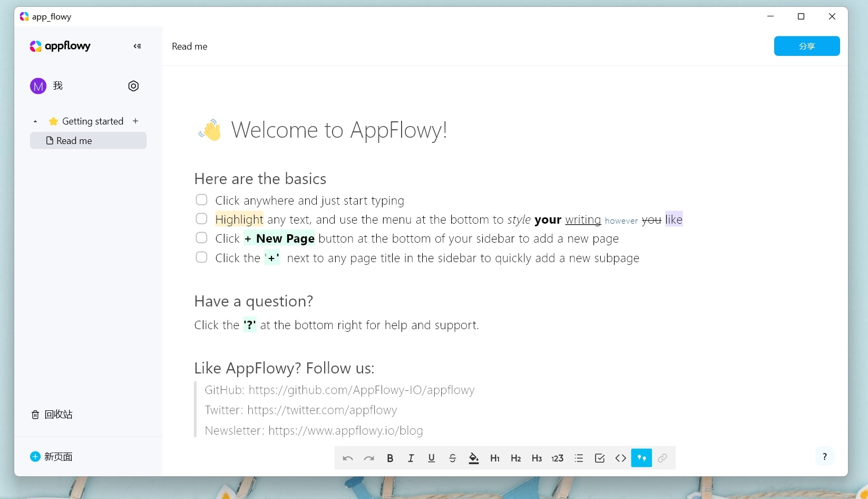The height and width of the screenshot is (499, 868).
Task: Tick the checkbox beside the Highlight tip
Action: pos(201,218)
